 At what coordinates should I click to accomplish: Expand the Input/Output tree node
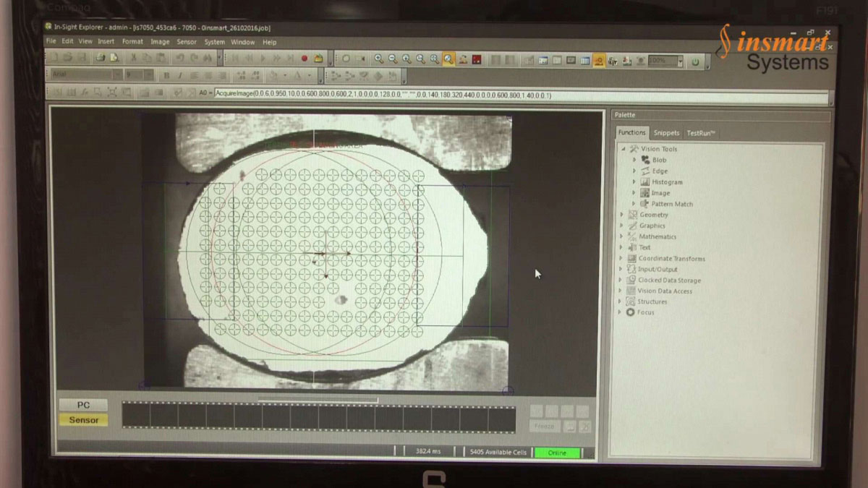pyautogui.click(x=621, y=269)
